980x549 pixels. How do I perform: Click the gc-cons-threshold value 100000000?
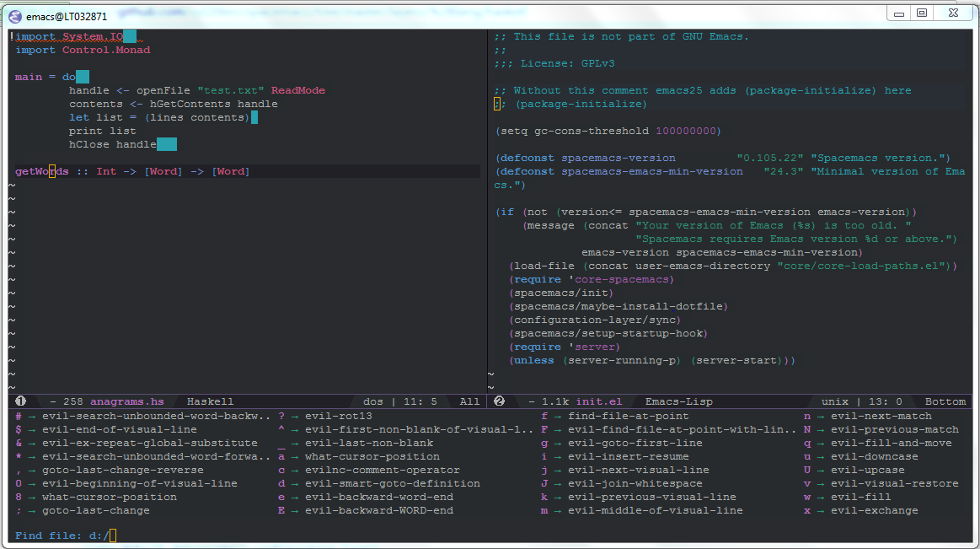click(x=685, y=131)
